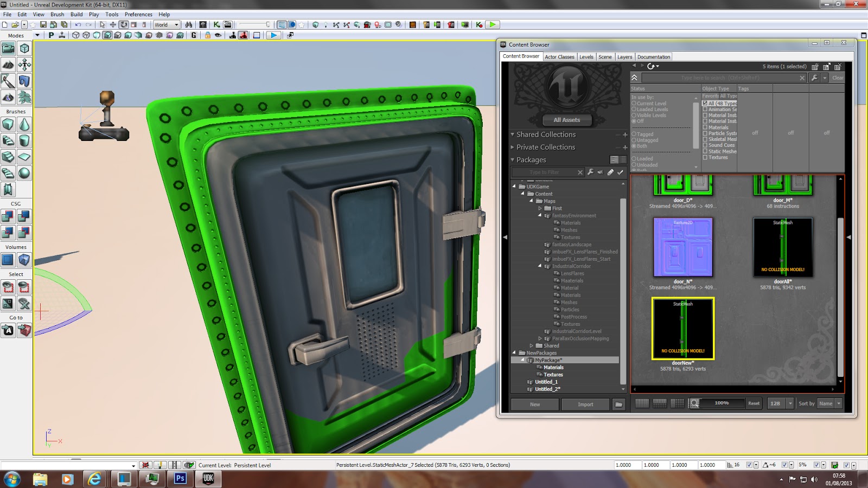Expand Shared Collections section
868x488 pixels.
point(512,134)
